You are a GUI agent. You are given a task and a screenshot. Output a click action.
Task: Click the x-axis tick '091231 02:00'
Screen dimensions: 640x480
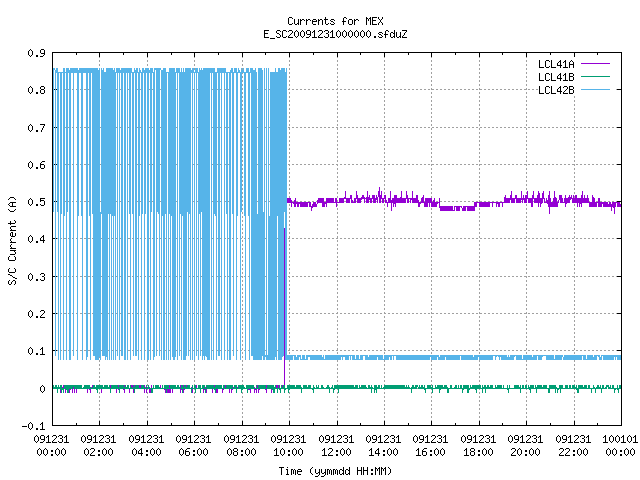pyautogui.click(x=98, y=446)
